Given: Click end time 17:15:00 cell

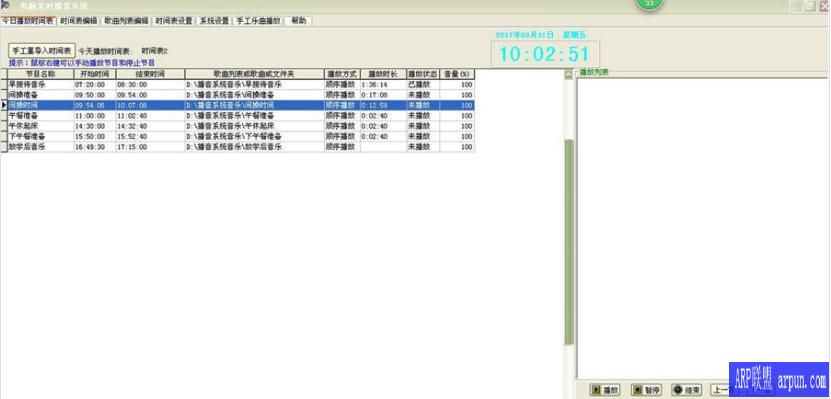Looking at the screenshot, I should click(151, 147).
